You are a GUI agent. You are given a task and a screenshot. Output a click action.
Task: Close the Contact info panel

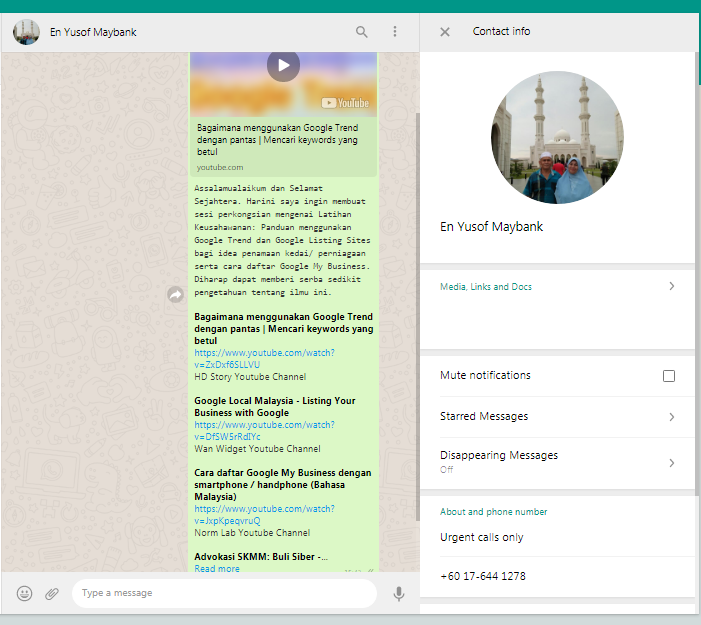coord(445,32)
